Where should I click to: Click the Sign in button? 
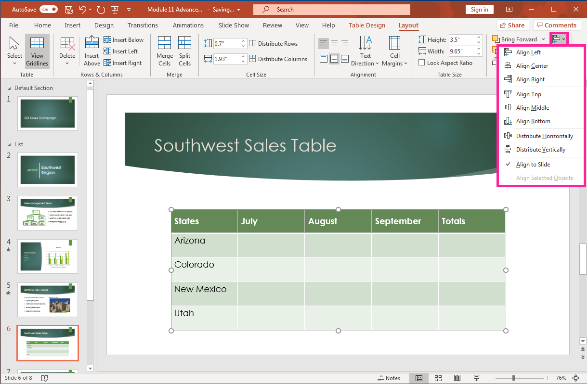pyautogui.click(x=479, y=9)
